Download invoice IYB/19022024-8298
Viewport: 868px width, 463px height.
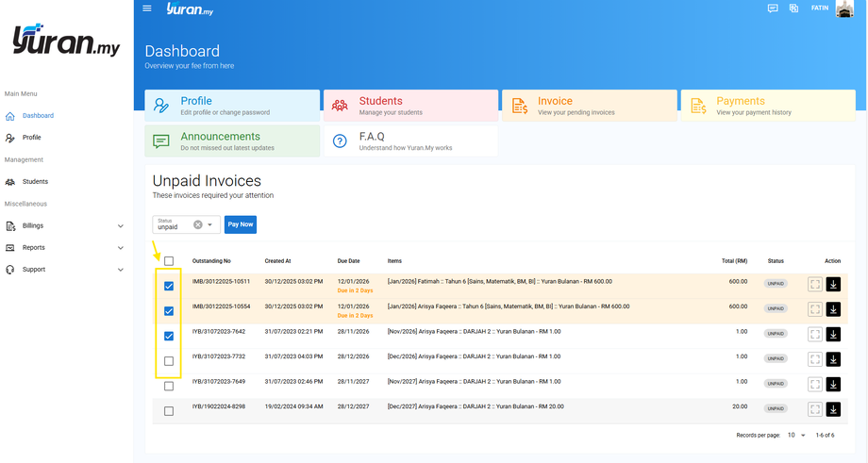(x=833, y=409)
